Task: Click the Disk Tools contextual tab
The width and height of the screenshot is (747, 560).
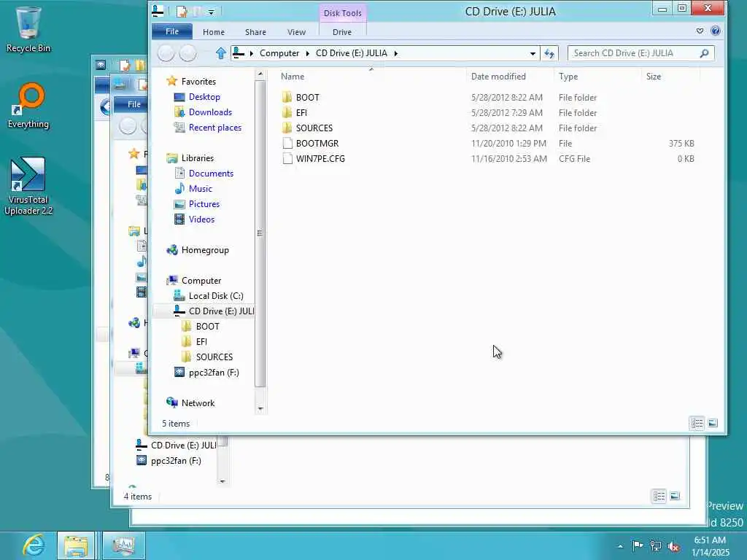Action: pyautogui.click(x=343, y=13)
